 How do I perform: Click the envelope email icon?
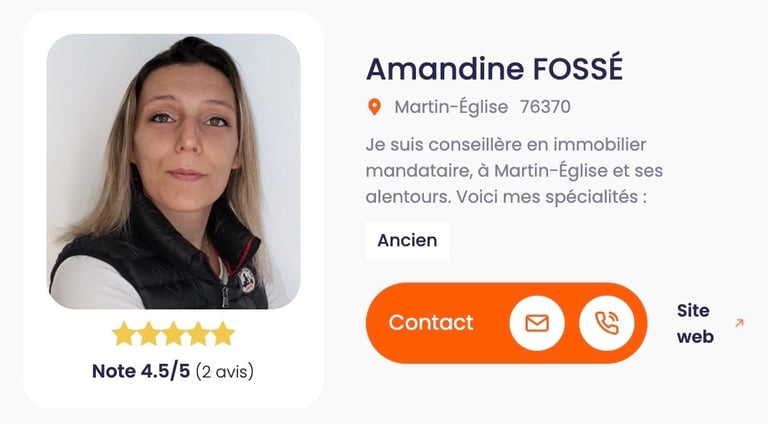tap(537, 323)
